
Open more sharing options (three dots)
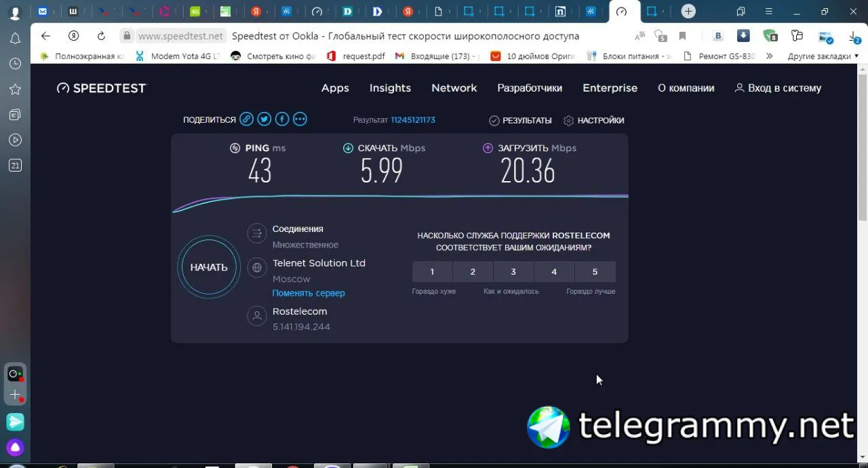pyautogui.click(x=300, y=119)
